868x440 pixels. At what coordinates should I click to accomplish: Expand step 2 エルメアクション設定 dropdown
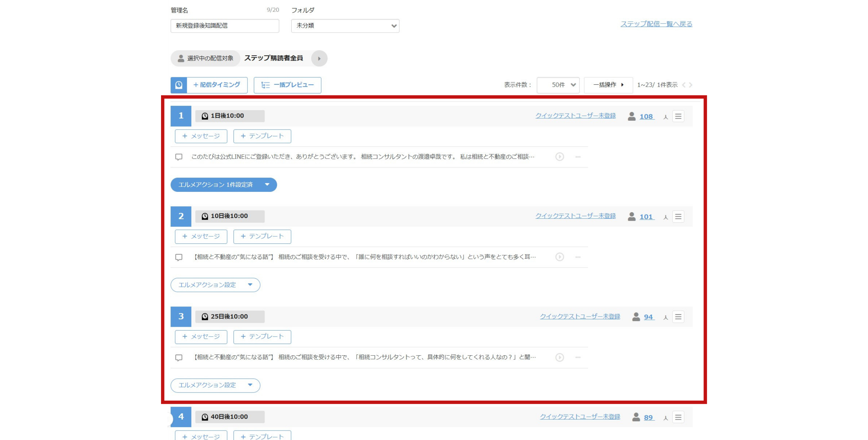coord(215,285)
